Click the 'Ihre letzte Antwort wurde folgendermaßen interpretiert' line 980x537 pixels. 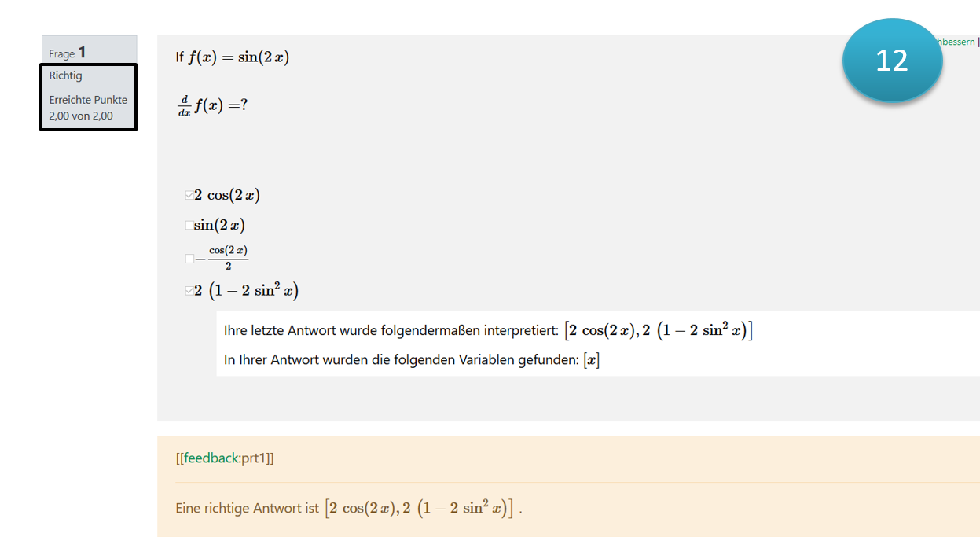391,331
